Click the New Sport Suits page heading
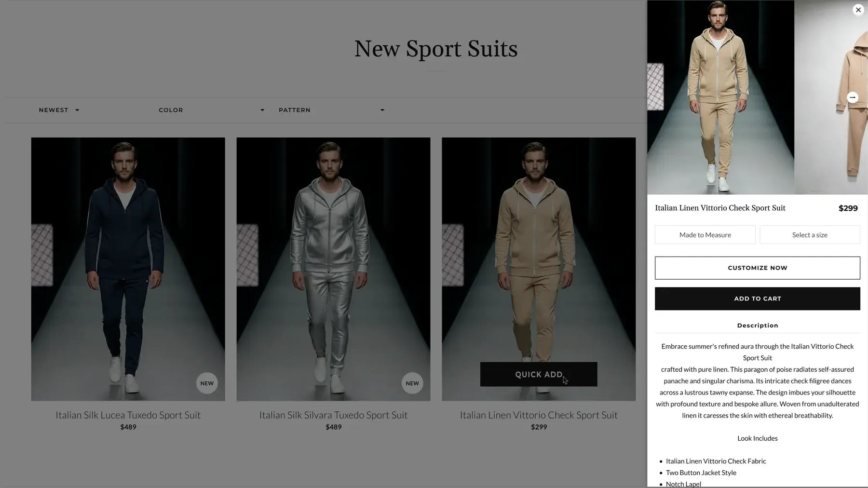Viewport: 868px width, 488px height. (436, 49)
